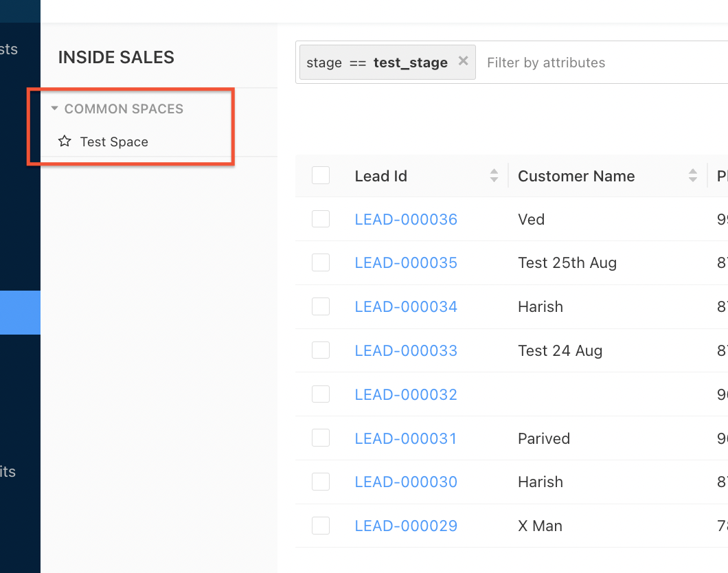728x573 pixels.
Task: Open the Test Space item
Action: [114, 142]
